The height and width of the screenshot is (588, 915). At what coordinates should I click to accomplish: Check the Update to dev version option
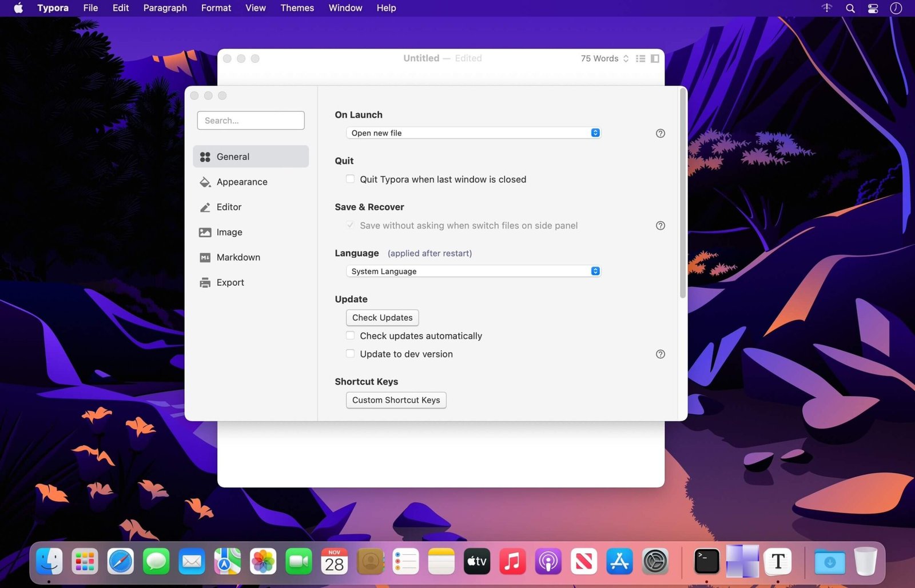350,353
